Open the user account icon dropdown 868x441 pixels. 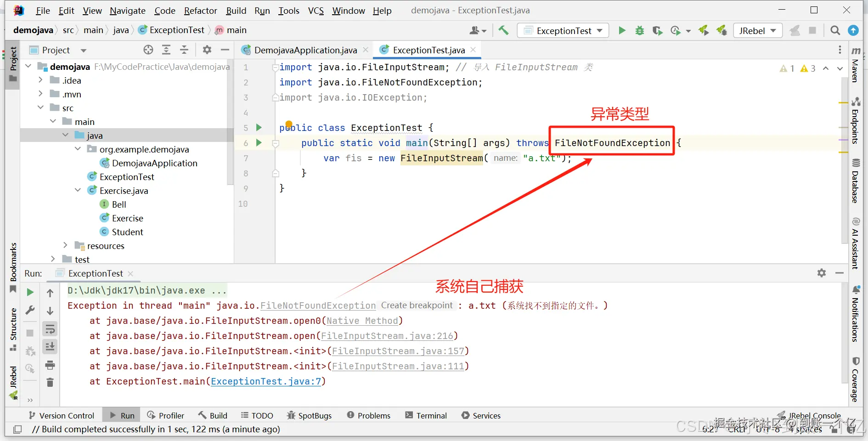[478, 30]
